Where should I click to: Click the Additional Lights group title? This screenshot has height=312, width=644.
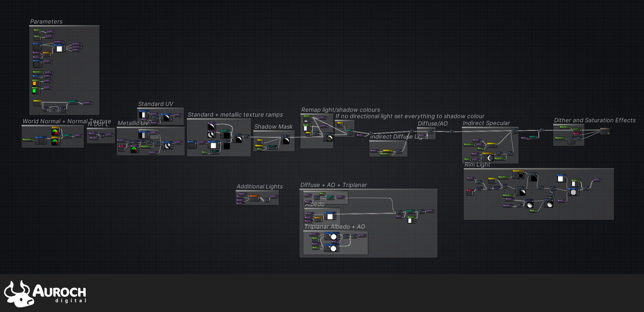click(259, 186)
